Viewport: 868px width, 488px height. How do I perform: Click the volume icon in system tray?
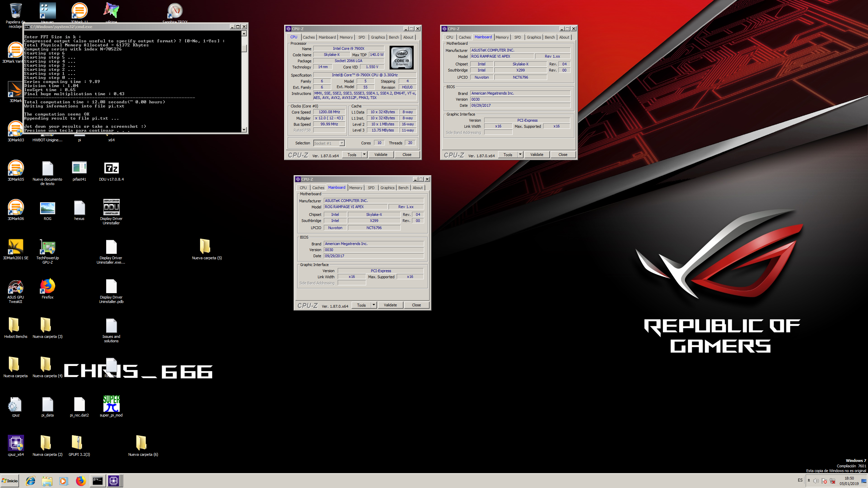(x=816, y=481)
